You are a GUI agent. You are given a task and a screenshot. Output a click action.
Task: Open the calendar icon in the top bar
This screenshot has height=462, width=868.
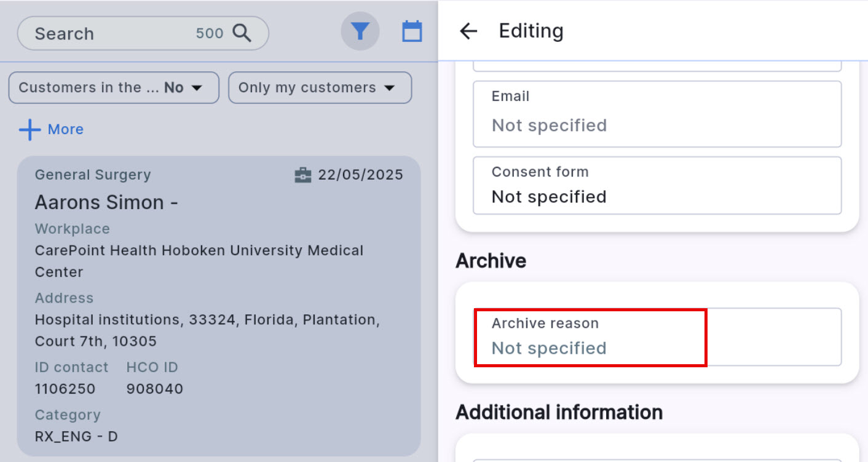click(x=412, y=31)
